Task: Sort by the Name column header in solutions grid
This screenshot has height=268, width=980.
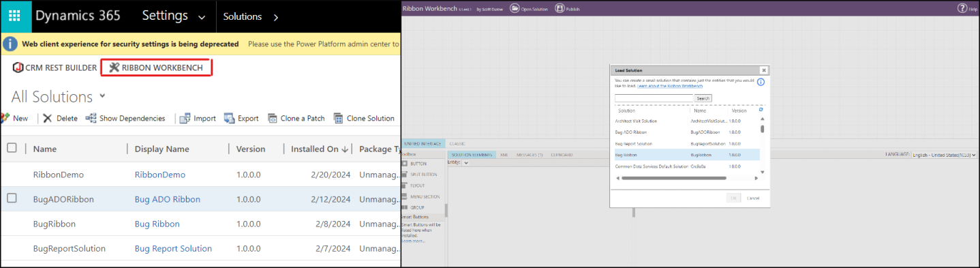Action: click(x=45, y=149)
